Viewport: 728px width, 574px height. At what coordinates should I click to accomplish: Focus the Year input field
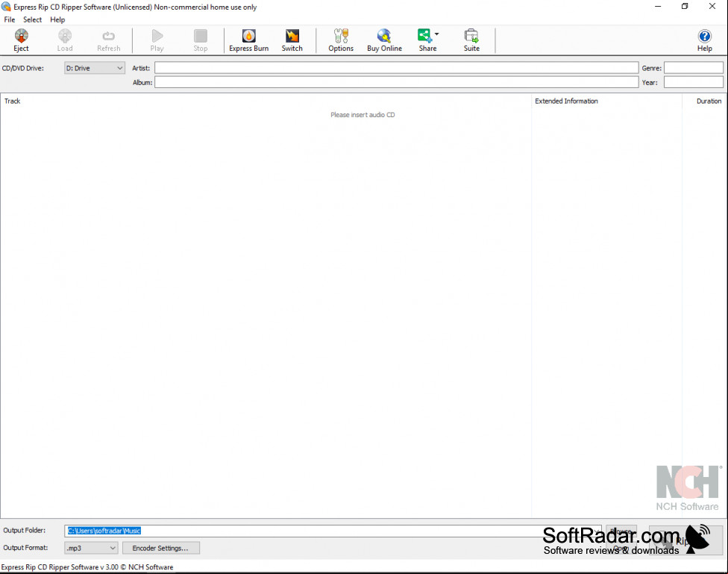click(693, 82)
